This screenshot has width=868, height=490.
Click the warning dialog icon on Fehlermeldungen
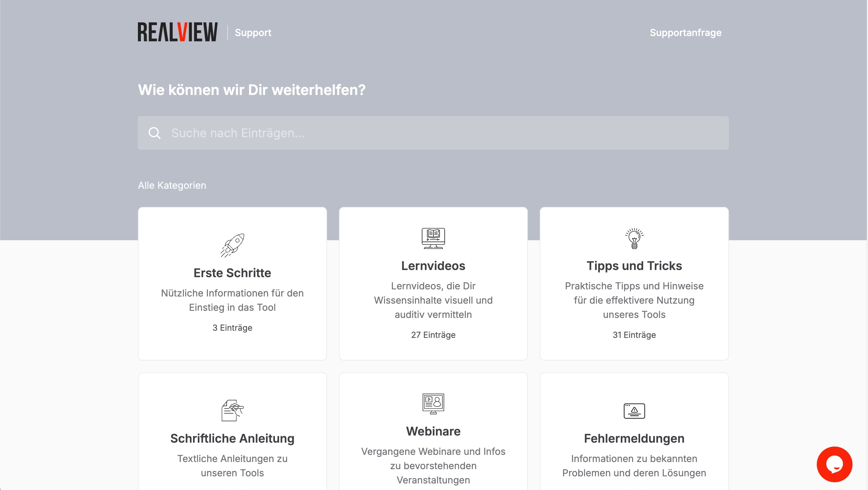tap(634, 411)
